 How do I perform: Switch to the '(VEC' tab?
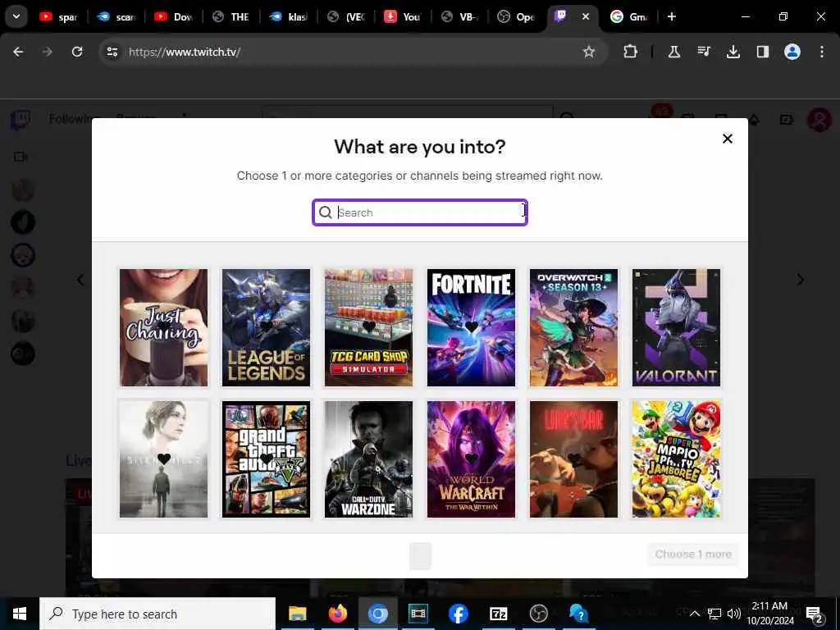pos(347,17)
